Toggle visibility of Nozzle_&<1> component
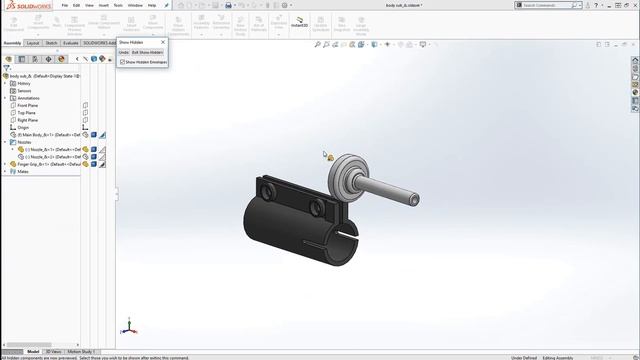Viewport: 640px width, 360px height. [85, 149]
